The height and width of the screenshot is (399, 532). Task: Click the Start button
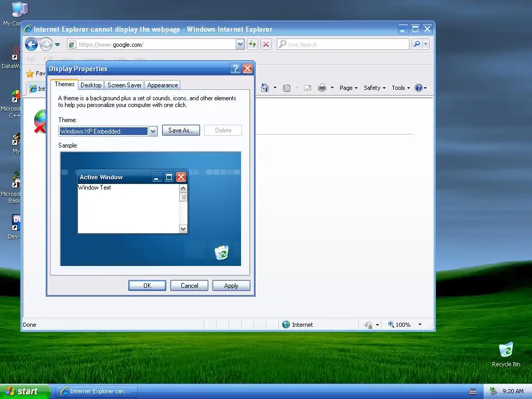click(x=25, y=391)
